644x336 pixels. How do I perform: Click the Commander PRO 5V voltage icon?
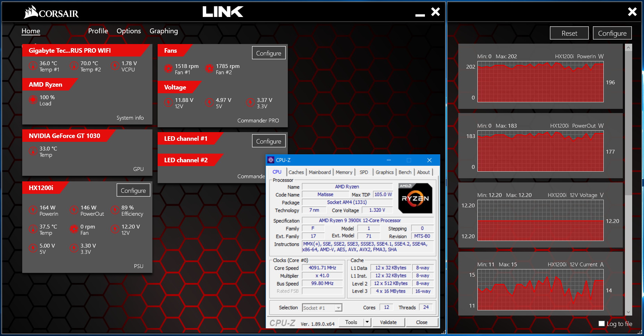209,103
